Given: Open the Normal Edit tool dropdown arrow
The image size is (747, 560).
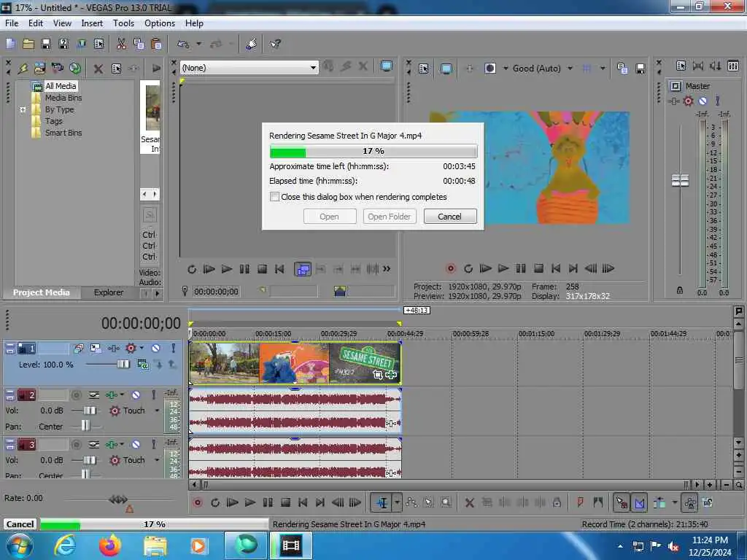Looking at the screenshot, I should pyautogui.click(x=397, y=502).
